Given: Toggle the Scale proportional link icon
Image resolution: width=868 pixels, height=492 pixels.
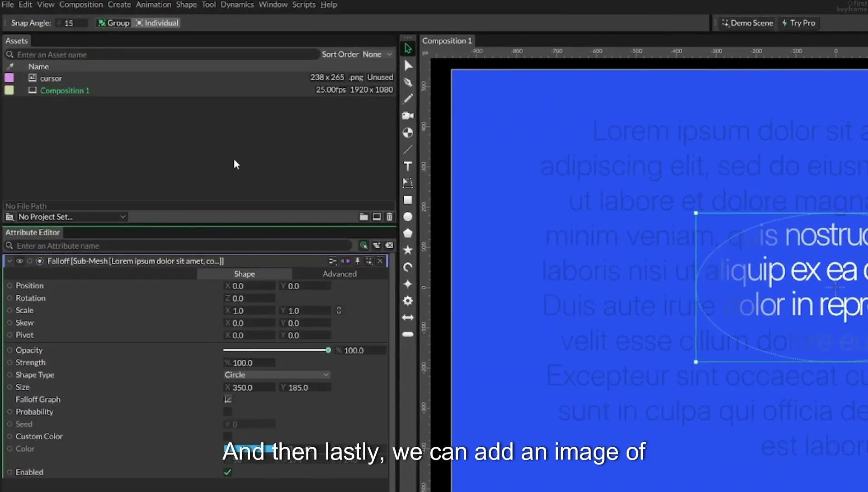Looking at the screenshot, I should tap(339, 310).
